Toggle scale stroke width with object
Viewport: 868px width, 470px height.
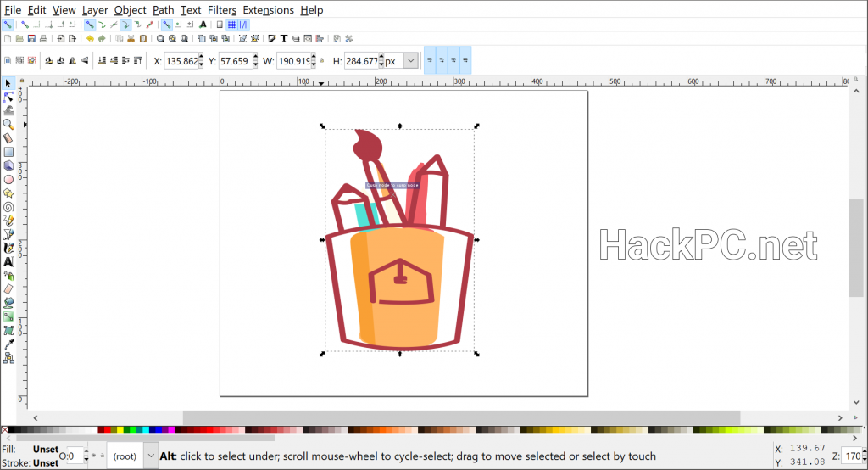coord(430,60)
